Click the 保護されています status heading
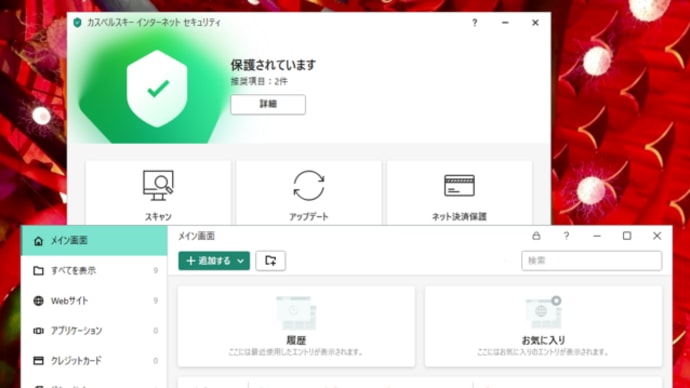Screen dimensions: 690x388 273,66
